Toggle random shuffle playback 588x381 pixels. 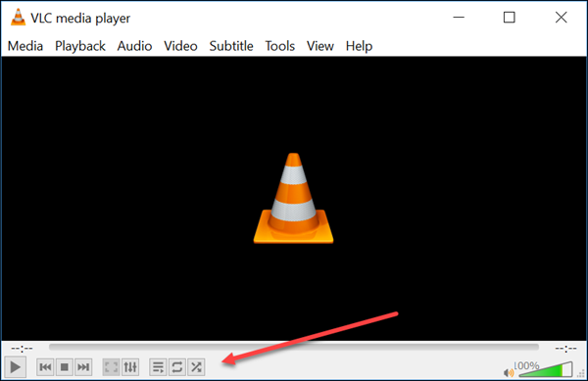click(x=196, y=367)
